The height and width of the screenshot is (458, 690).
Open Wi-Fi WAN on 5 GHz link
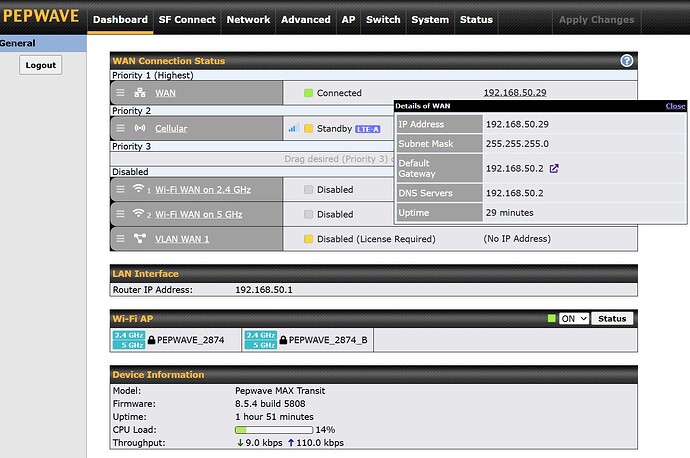click(198, 214)
